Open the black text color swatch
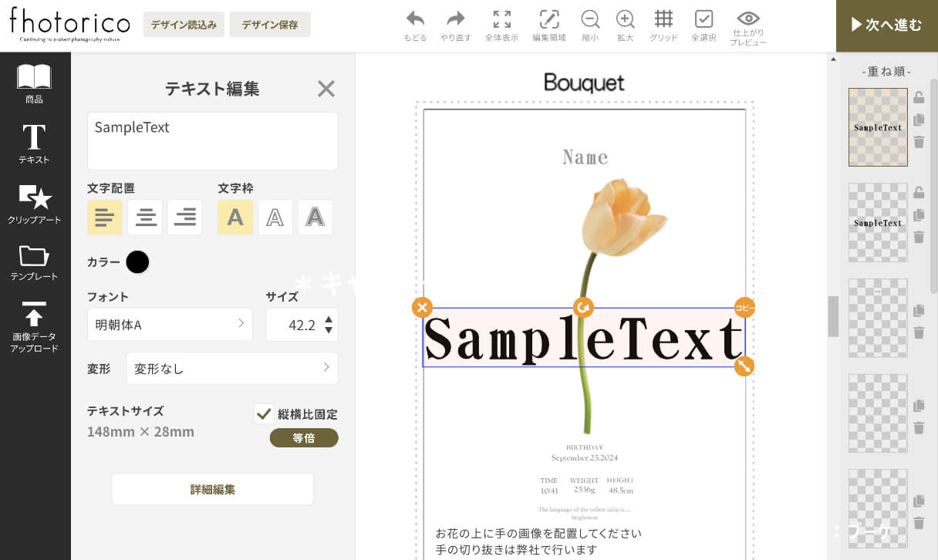This screenshot has width=938, height=560. [137, 262]
